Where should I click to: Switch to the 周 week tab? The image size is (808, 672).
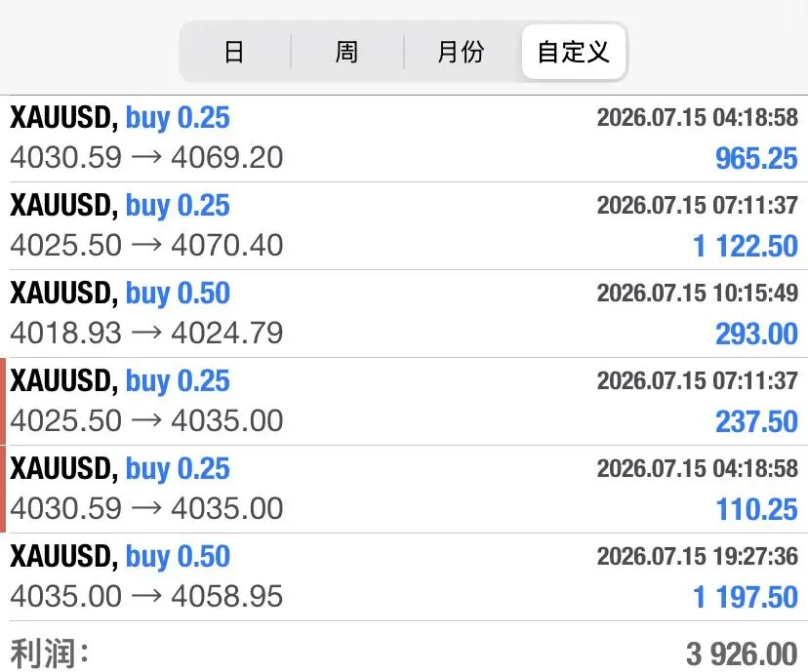(346, 52)
